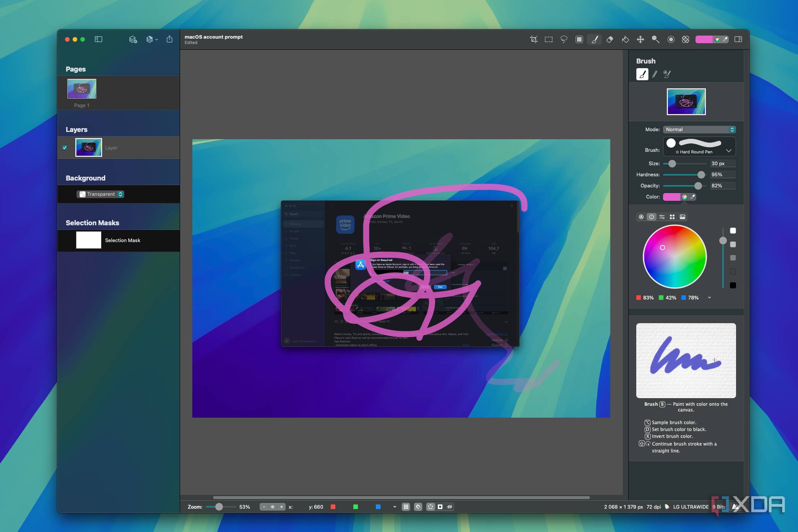798x532 pixels.
Task: Select the Page 1 thumbnail
Action: click(82, 89)
